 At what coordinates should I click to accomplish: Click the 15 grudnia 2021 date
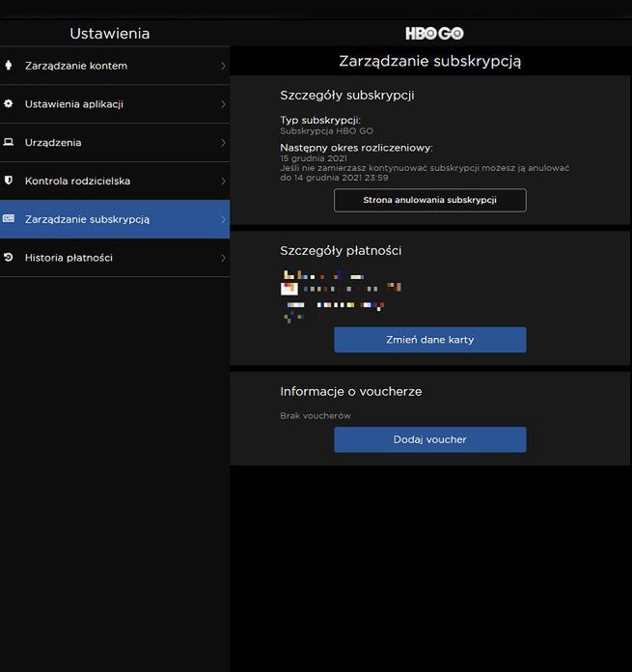314,158
